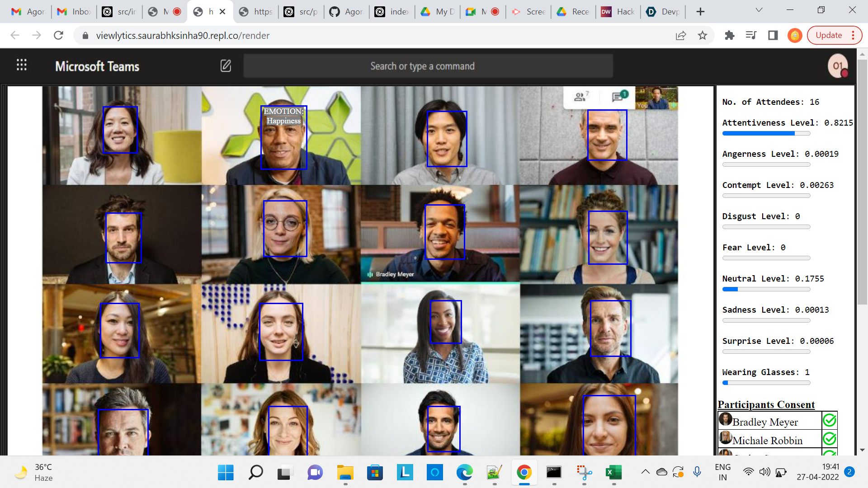The width and height of the screenshot is (868, 488).
Task: Click the profile avatar in Teams header
Action: coord(838,66)
